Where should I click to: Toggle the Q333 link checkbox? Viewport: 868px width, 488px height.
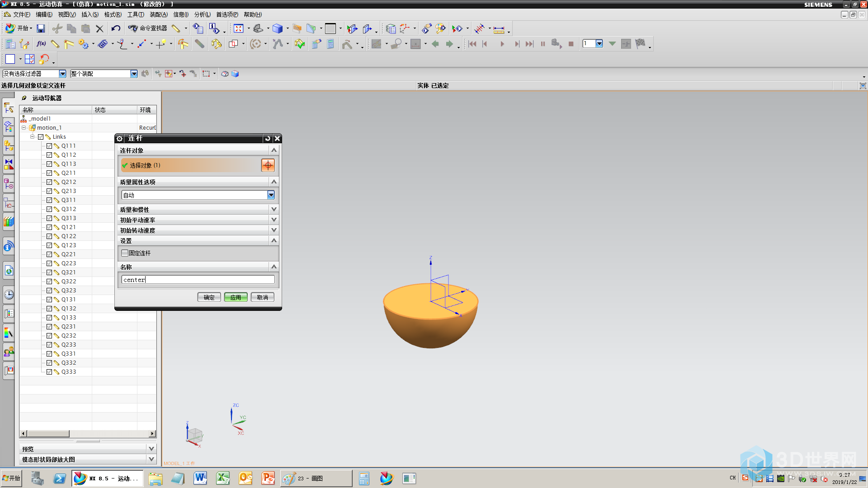point(49,372)
